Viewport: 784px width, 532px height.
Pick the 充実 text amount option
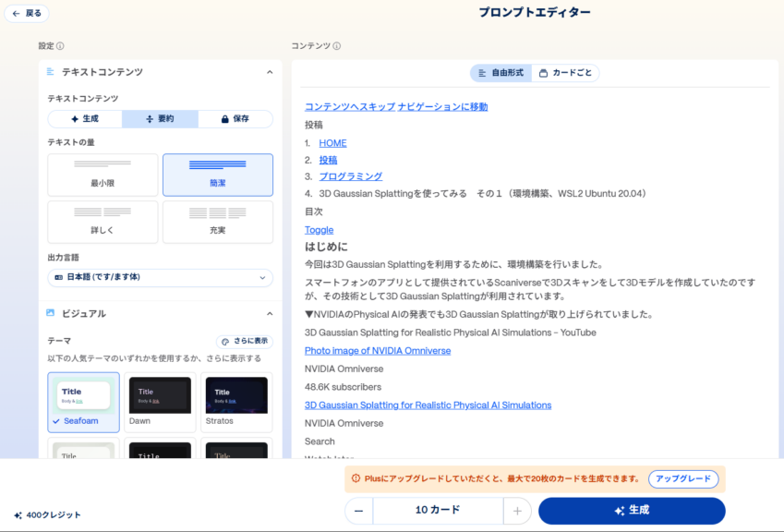(x=217, y=222)
